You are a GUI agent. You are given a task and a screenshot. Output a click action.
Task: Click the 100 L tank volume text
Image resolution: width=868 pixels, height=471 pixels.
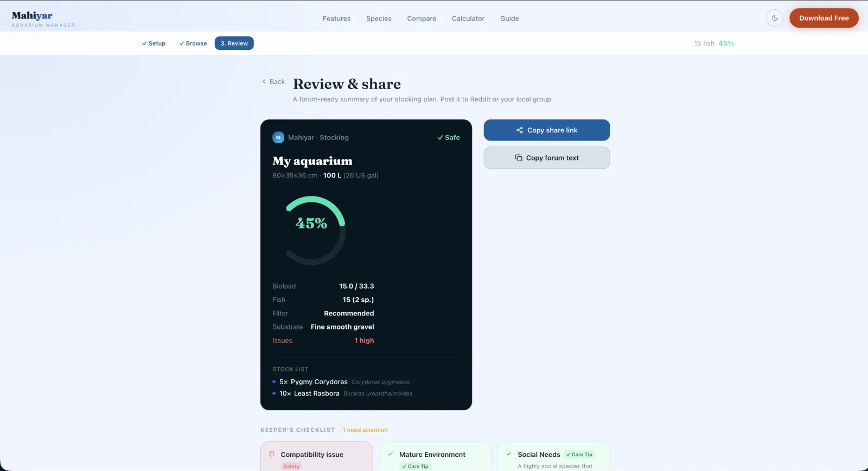tap(333, 175)
